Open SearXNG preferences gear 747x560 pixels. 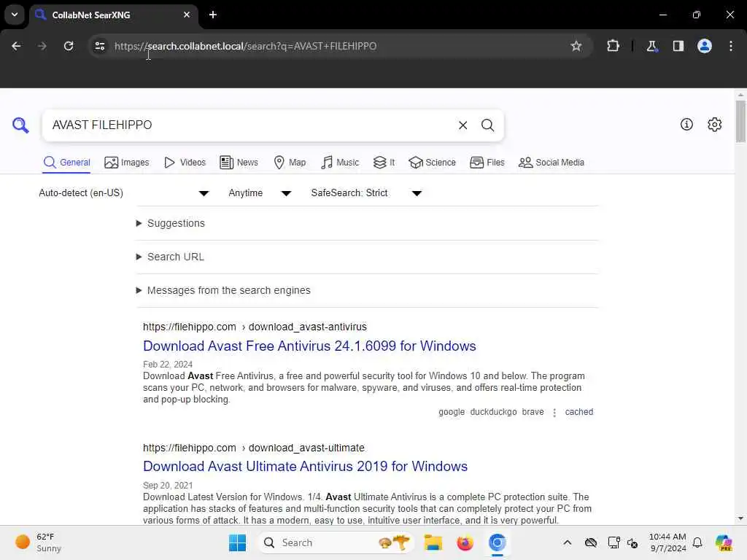point(715,124)
